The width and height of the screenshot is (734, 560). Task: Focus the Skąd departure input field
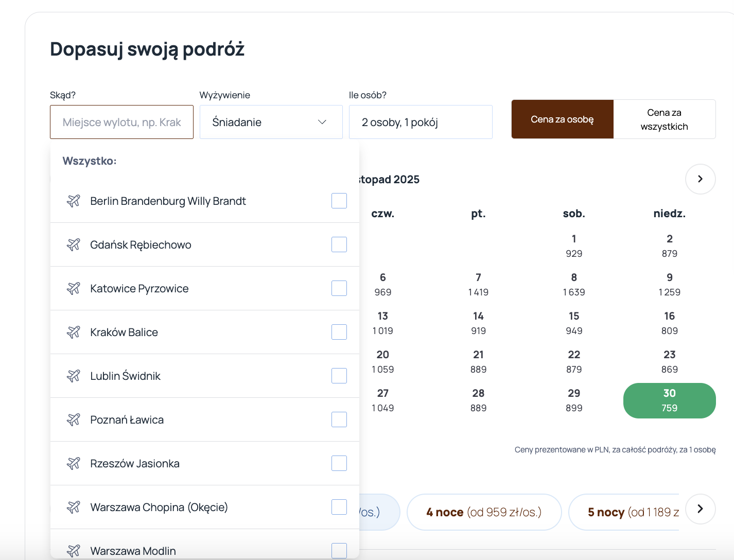(x=122, y=122)
